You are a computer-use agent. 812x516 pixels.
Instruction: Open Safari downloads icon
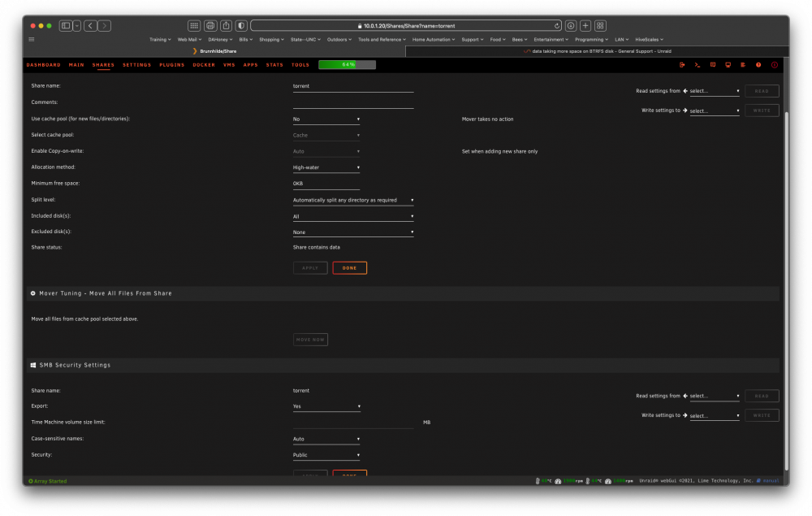[571, 25]
